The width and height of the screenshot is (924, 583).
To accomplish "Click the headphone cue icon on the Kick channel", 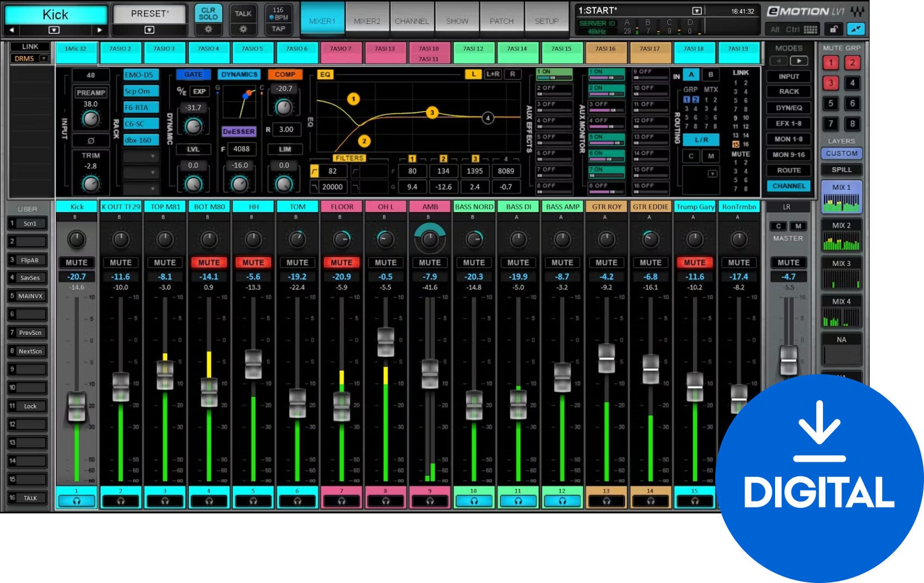I will click(76, 501).
